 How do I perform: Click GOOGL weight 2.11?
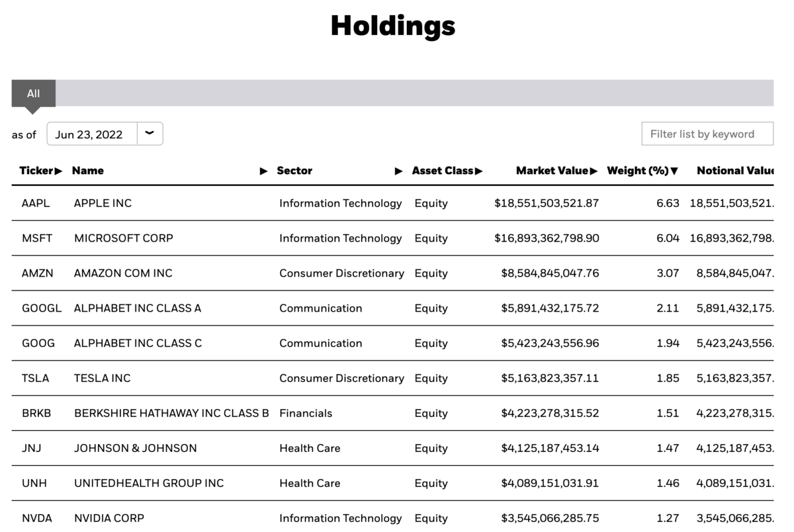[x=668, y=308]
